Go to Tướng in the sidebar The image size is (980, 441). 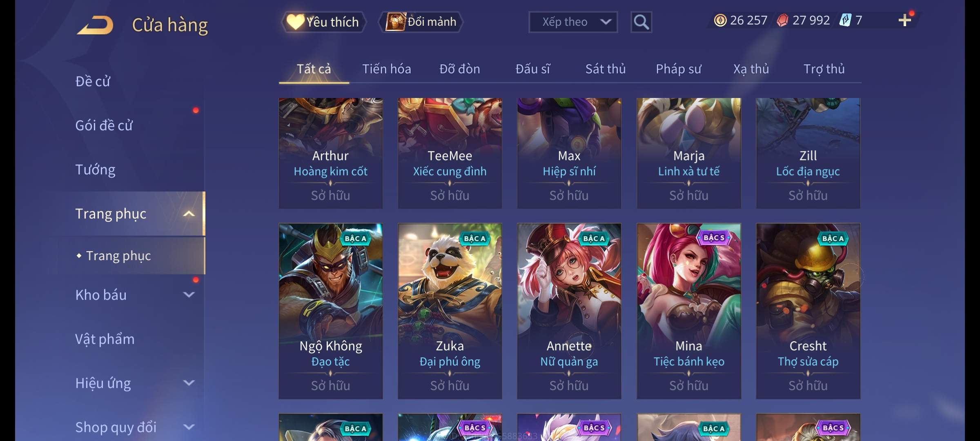pos(96,169)
